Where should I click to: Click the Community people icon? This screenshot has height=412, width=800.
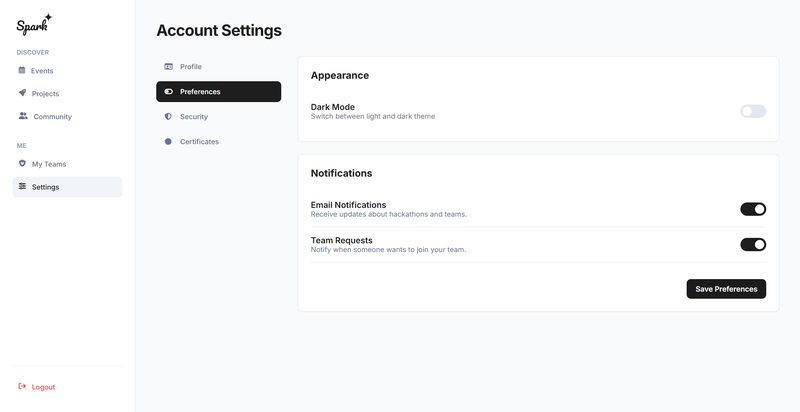click(x=23, y=116)
